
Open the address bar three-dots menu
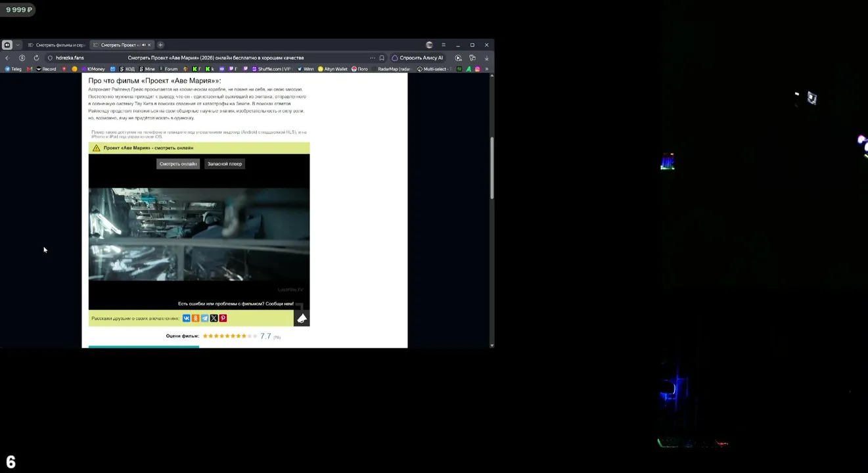click(x=373, y=58)
